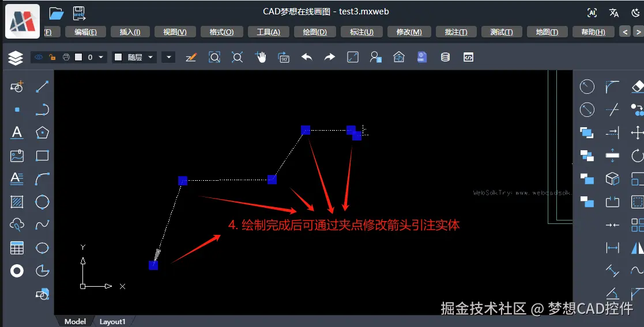This screenshot has width=644, height=327.
Task: Open the 编辑(E) menu
Action: [x=85, y=32]
